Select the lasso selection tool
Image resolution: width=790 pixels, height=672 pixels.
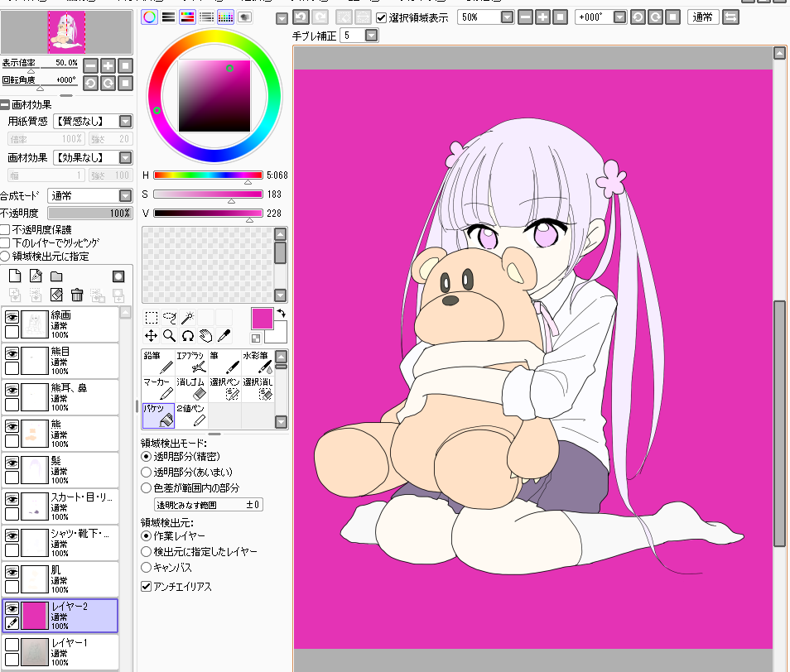point(169,318)
